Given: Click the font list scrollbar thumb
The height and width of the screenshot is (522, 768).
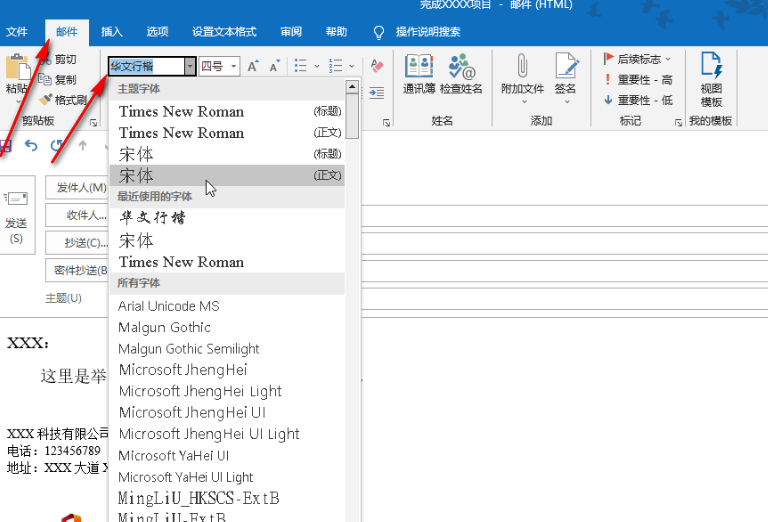Looking at the screenshot, I should tap(352, 117).
